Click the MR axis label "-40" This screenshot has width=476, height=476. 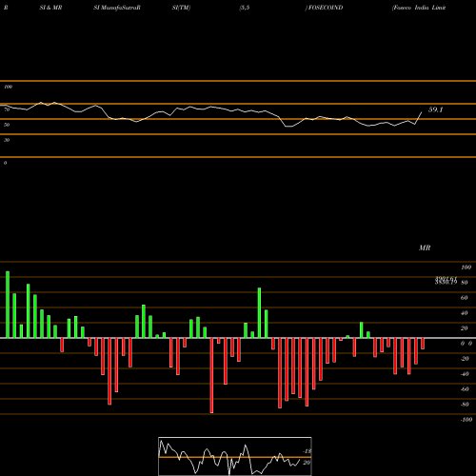tap(465, 374)
